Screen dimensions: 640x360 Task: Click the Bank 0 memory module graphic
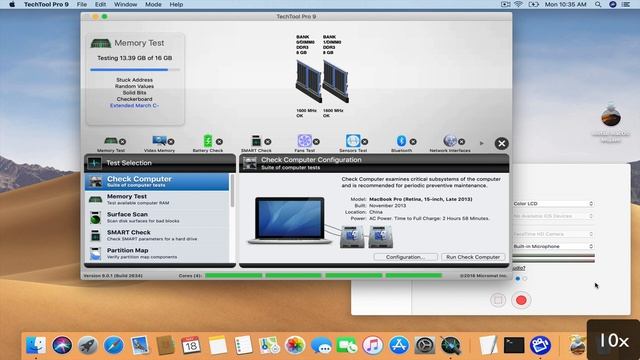coord(309,81)
